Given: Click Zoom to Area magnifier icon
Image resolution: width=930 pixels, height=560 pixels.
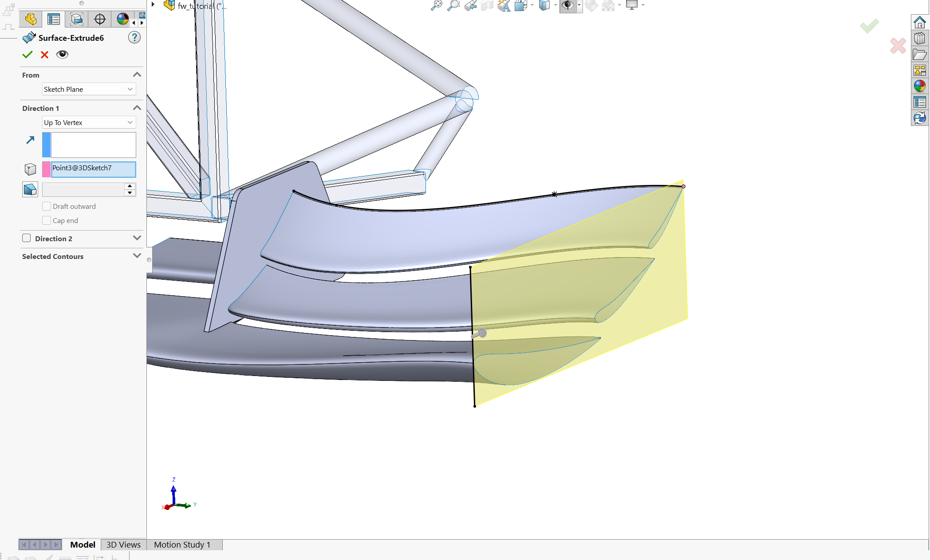Looking at the screenshot, I should tap(453, 5).
